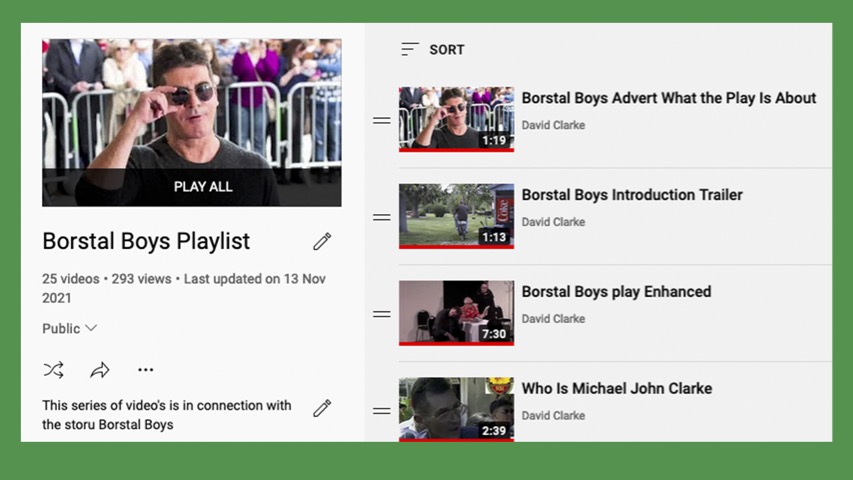Click David Clarke under Who Is Michael John Clarke
853x480 pixels.
click(553, 416)
